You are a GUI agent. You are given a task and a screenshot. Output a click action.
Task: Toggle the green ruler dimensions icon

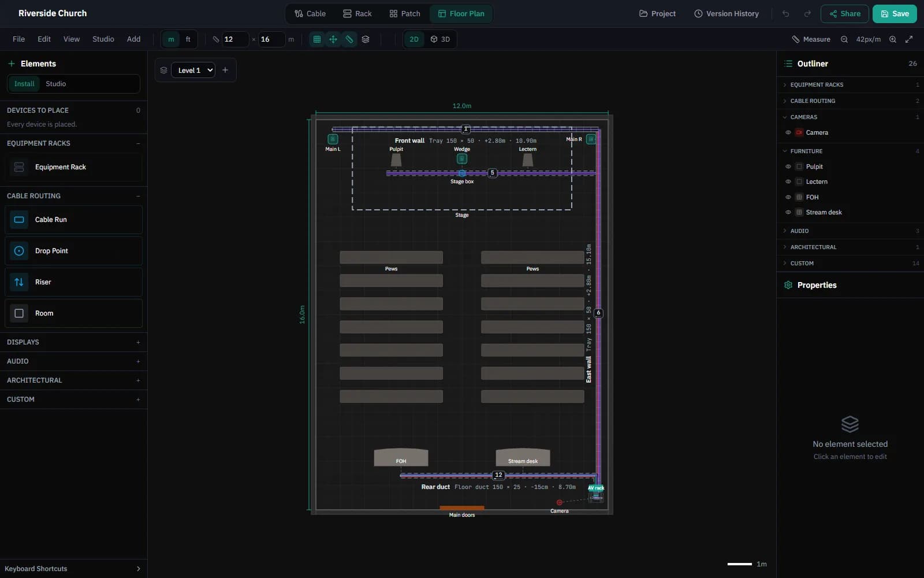click(349, 39)
